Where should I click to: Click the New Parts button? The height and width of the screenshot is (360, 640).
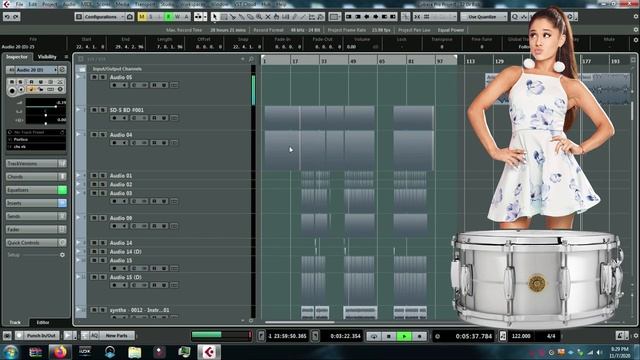117,336
